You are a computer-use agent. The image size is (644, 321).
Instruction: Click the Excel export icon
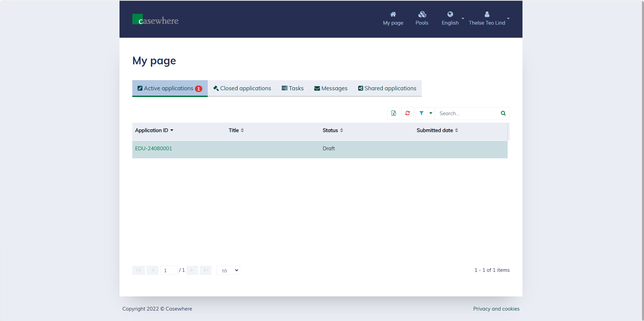pyautogui.click(x=393, y=114)
